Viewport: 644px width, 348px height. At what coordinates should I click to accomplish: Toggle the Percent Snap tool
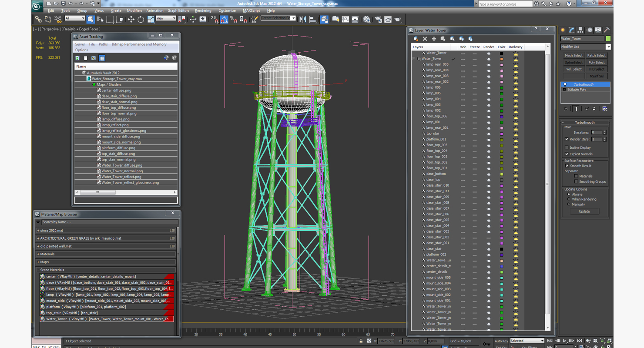(x=234, y=20)
